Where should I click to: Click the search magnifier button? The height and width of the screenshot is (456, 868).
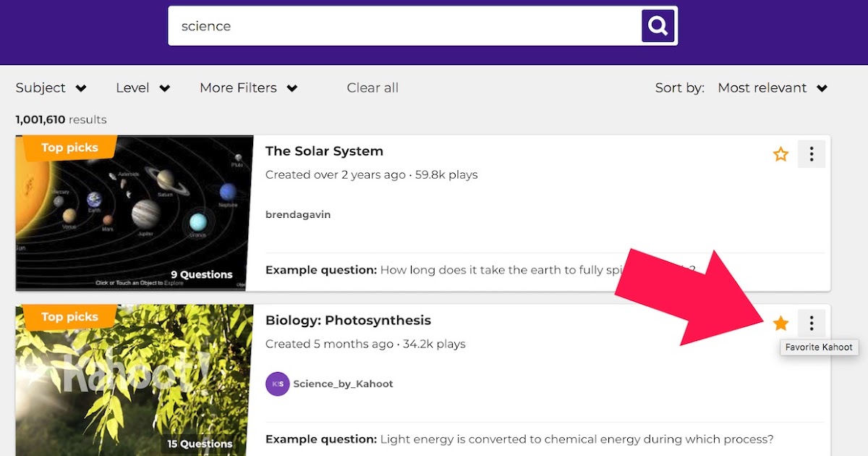658,26
